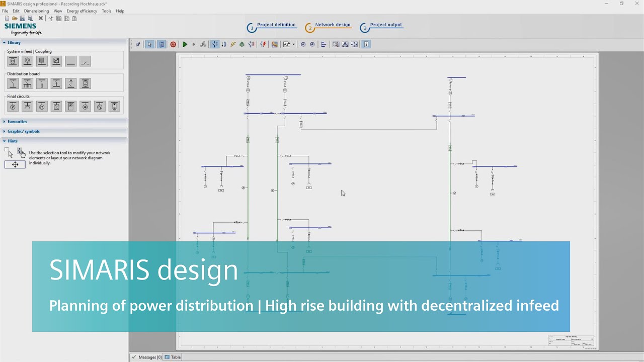644x362 pixels.
Task: Expand the Graphic/ symbols panel
Action: pyautogui.click(x=64, y=131)
